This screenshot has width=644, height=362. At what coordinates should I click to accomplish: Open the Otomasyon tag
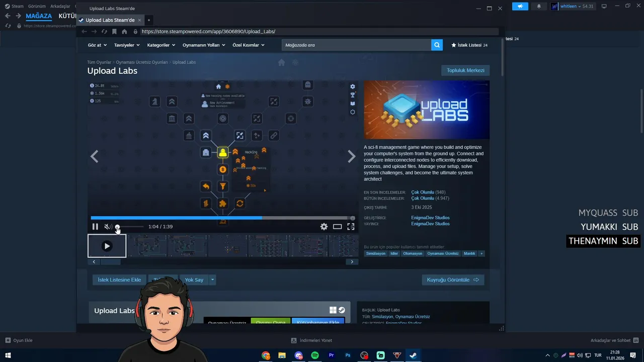413,253
